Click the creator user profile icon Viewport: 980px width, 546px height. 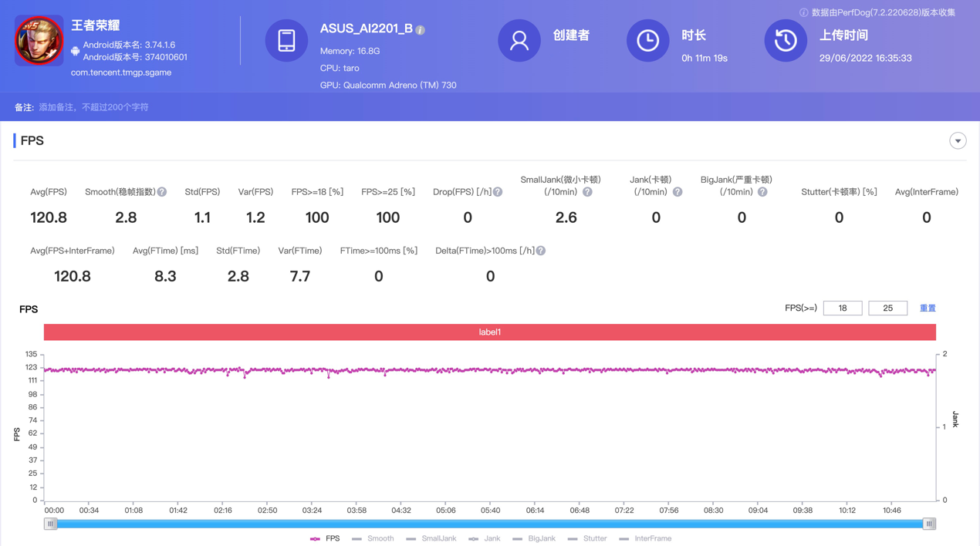(x=519, y=41)
